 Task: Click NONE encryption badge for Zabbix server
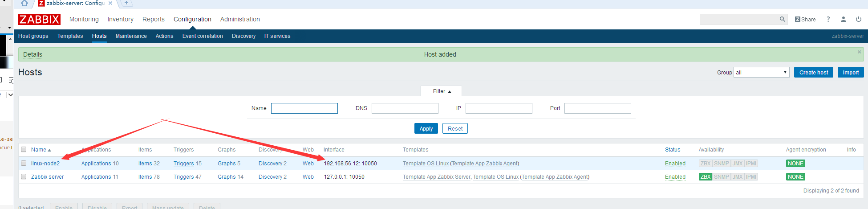click(x=795, y=177)
